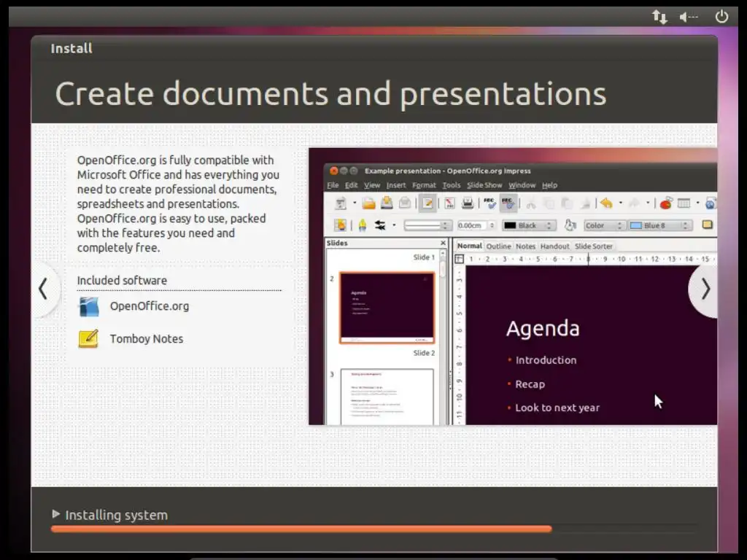The image size is (747, 560).
Task: Click the Undo arrow icon
Action: [606, 204]
